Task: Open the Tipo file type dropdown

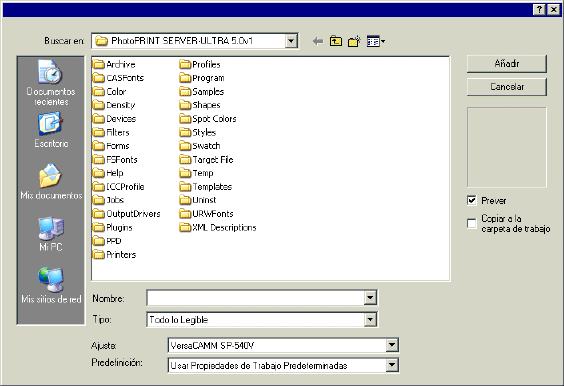Action: (370, 319)
